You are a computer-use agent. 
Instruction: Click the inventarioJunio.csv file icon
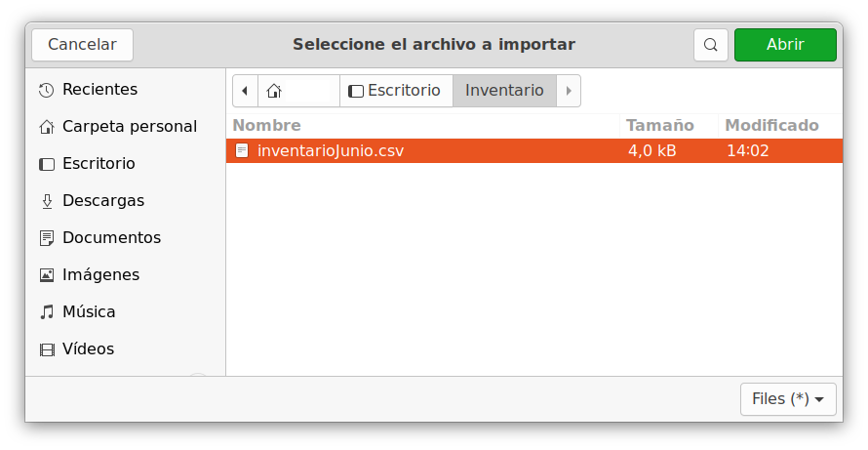click(242, 150)
